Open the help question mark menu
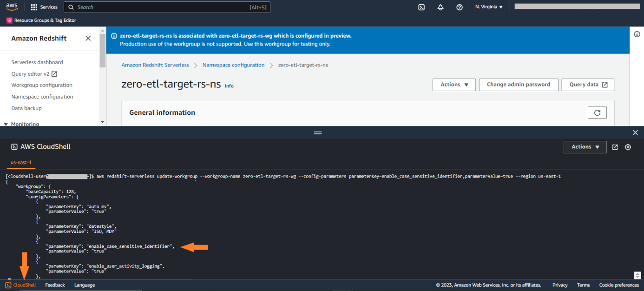 point(460,7)
